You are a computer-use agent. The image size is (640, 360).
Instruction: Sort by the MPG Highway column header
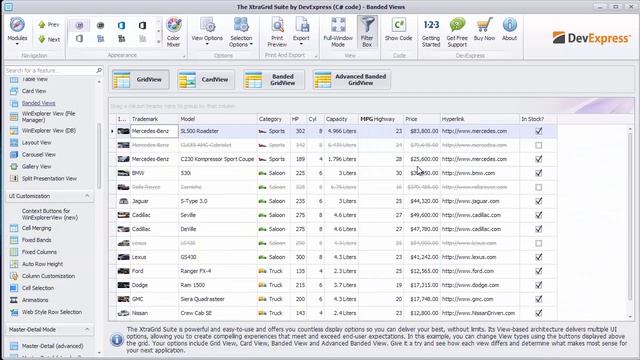380,119
